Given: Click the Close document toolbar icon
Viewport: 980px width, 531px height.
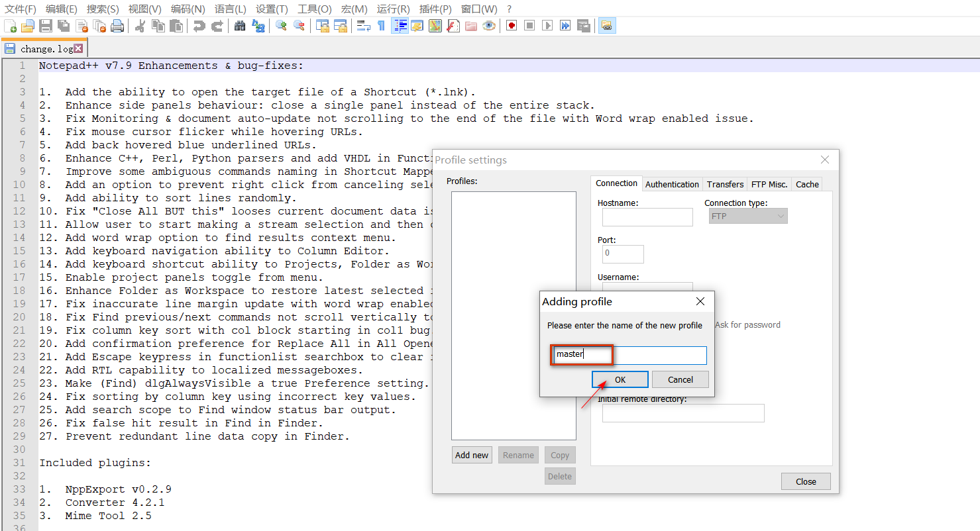Looking at the screenshot, I should [82, 26].
